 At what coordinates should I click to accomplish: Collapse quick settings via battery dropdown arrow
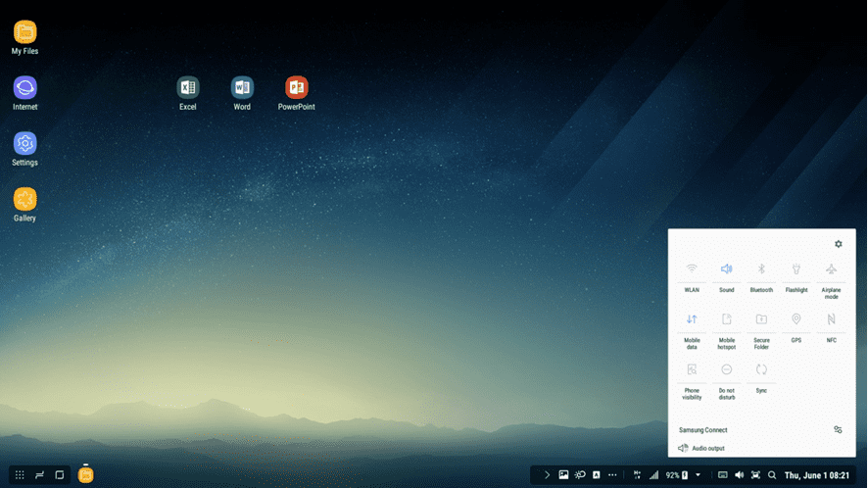coord(699,475)
